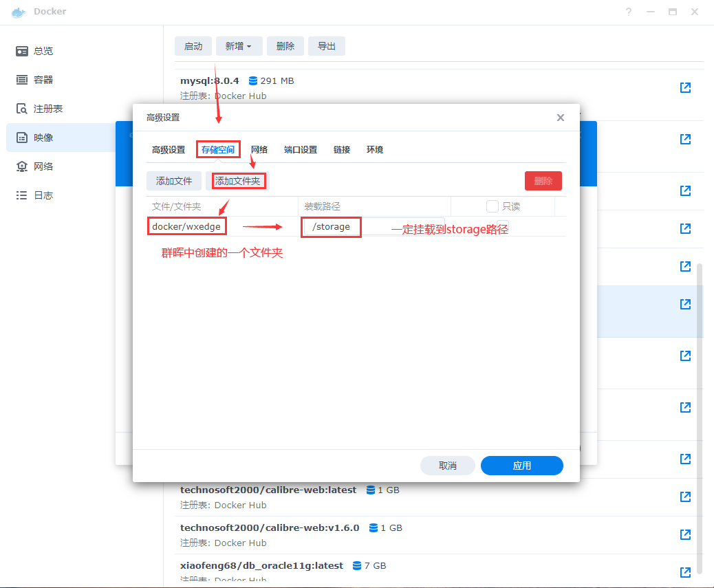Click the help question mark icon
714x588 pixels.
coord(628,12)
